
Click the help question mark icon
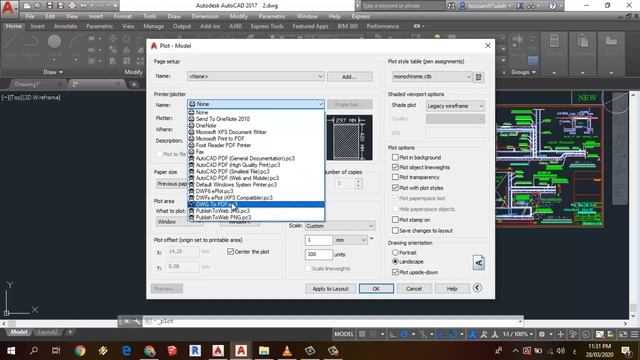coord(553,6)
